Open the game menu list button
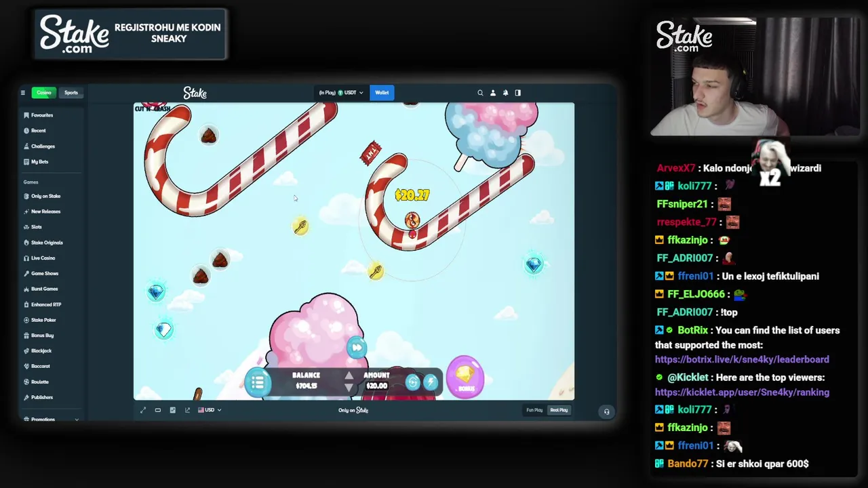868x488 pixels. pos(258,383)
